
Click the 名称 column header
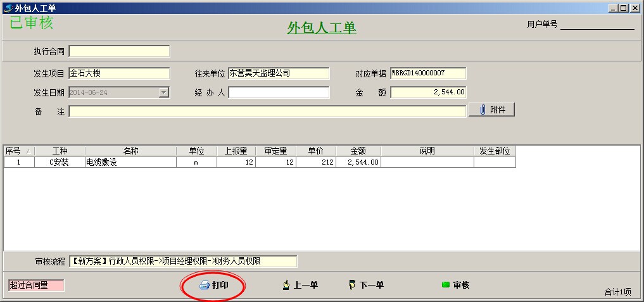(130, 151)
